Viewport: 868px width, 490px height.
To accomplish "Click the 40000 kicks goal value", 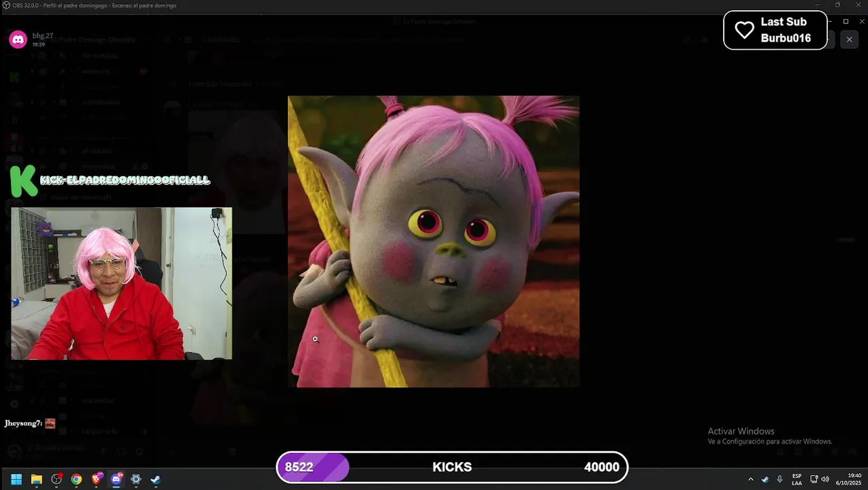I will point(602,468).
